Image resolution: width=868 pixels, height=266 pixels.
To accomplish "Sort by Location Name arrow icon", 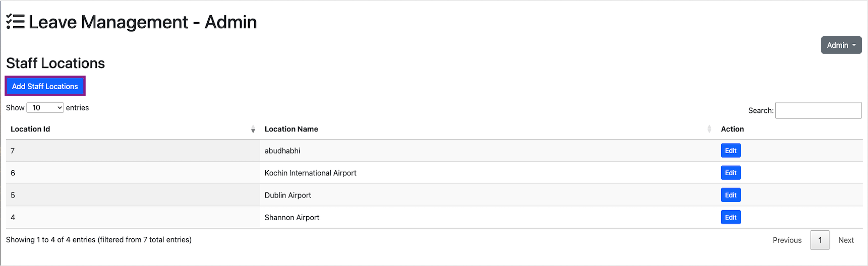I will pyautogui.click(x=709, y=129).
